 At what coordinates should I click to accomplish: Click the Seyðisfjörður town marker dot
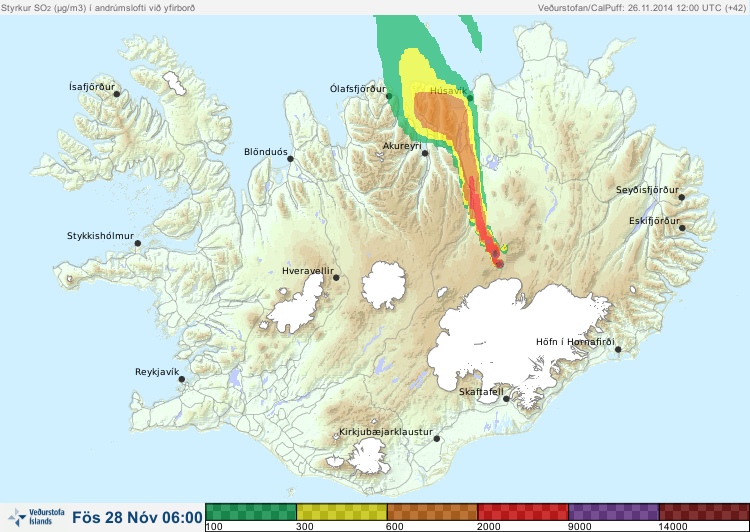[x=682, y=197]
